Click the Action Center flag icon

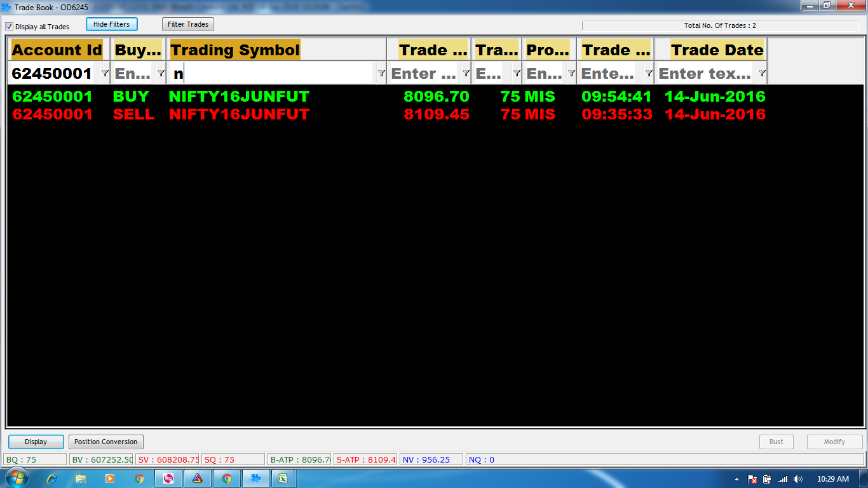[752, 479]
